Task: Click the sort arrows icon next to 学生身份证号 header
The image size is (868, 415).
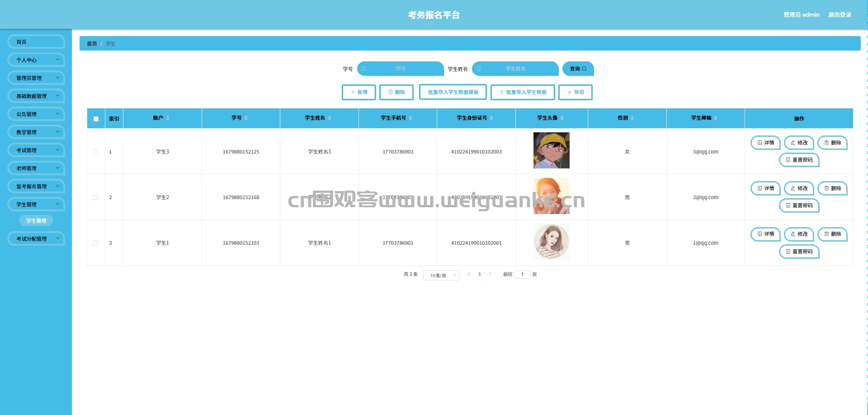Action: click(491, 118)
